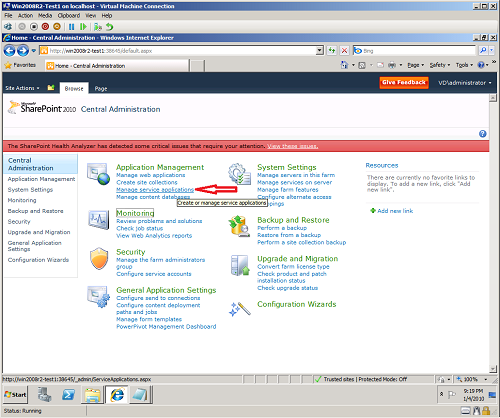Open the Clipboard menu
Screen dimensions: 500x418
[x=69, y=16]
